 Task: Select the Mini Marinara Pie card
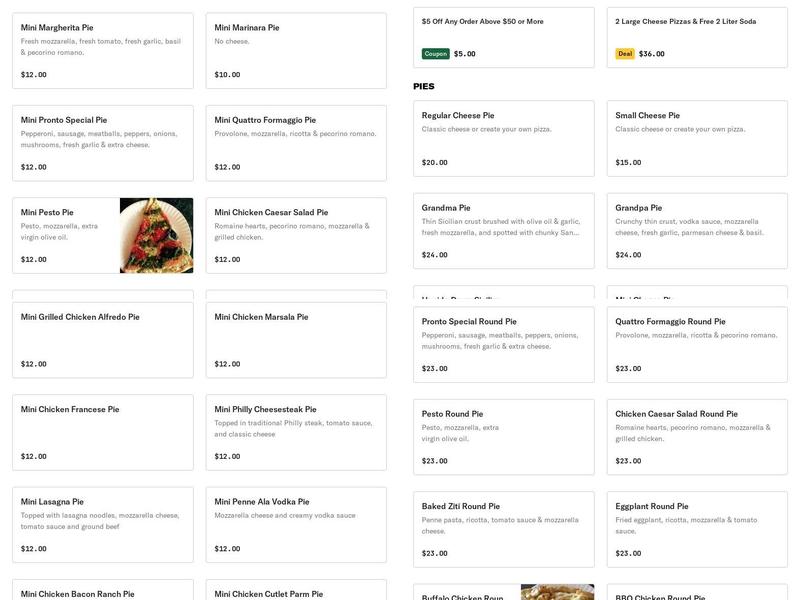tap(296, 50)
